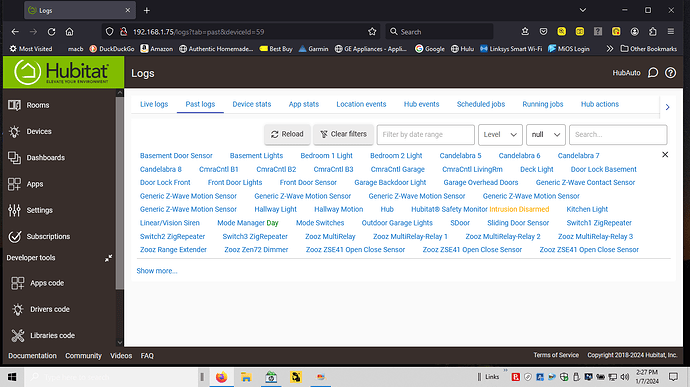Go back with the browser back arrow
Viewport: 690px width, 387px height.
tap(15, 32)
